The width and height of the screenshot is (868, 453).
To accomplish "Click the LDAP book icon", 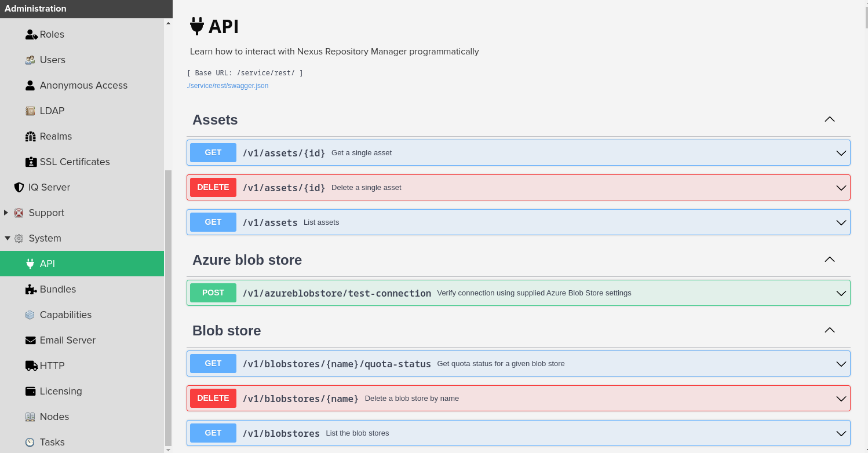I will point(30,111).
